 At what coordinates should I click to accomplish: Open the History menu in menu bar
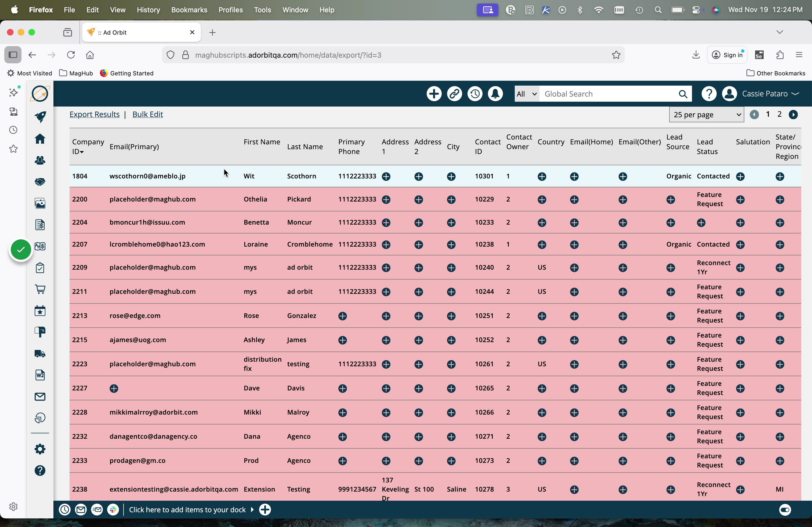click(148, 10)
